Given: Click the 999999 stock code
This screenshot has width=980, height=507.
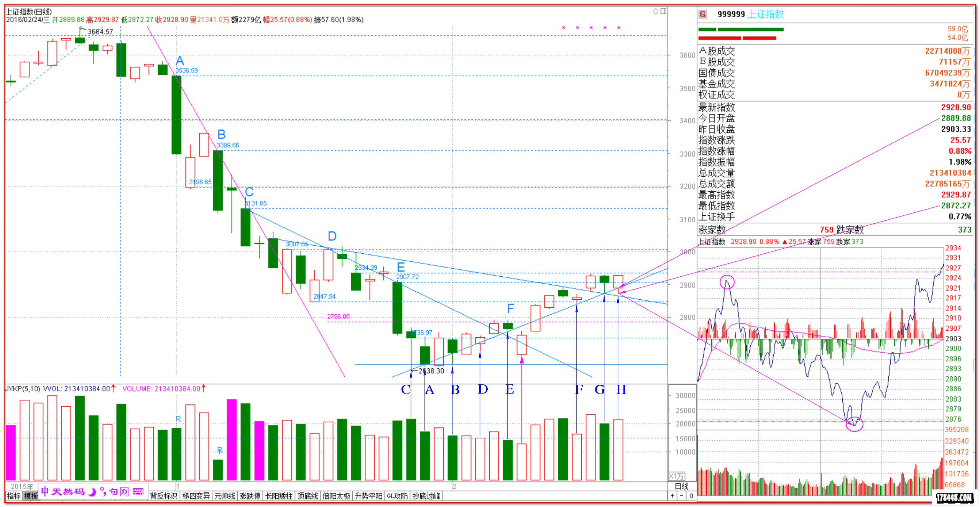Looking at the screenshot, I should coord(731,14).
